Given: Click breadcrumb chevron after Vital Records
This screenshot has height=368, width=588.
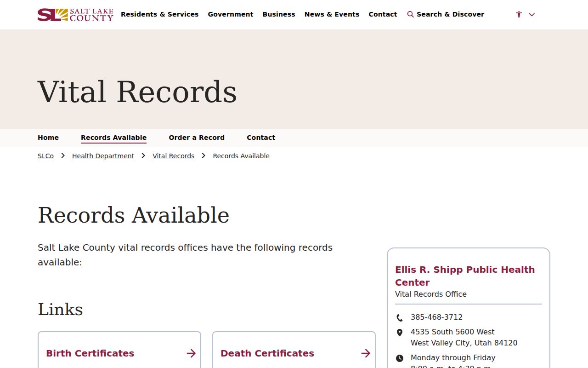Looking at the screenshot, I should [x=204, y=156].
